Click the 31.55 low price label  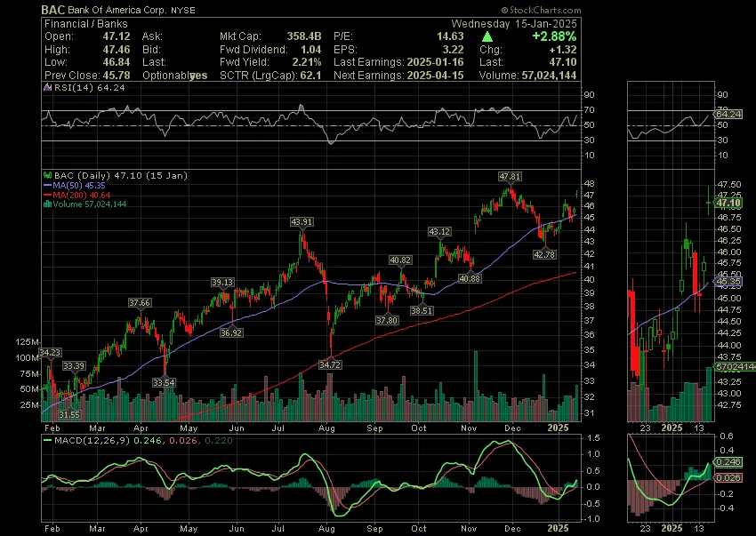coord(69,414)
